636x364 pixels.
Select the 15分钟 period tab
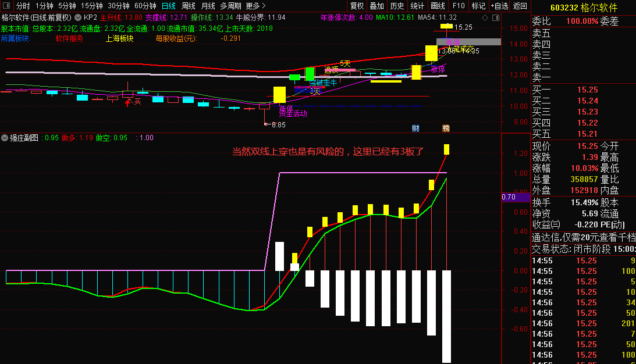point(92,6)
